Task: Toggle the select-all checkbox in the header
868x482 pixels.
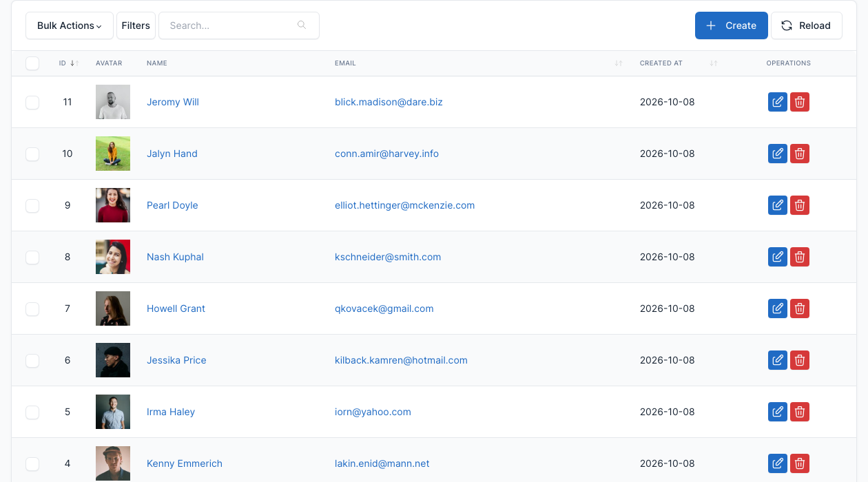Action: point(32,63)
